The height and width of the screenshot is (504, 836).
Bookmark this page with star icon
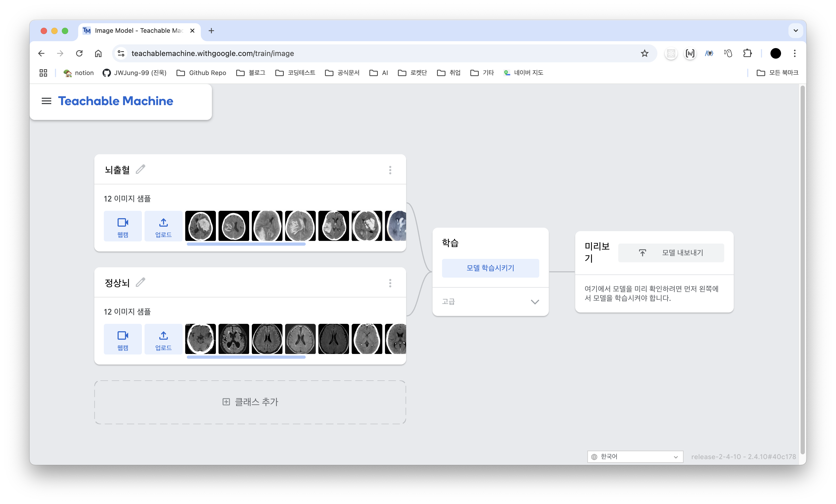[x=644, y=53]
